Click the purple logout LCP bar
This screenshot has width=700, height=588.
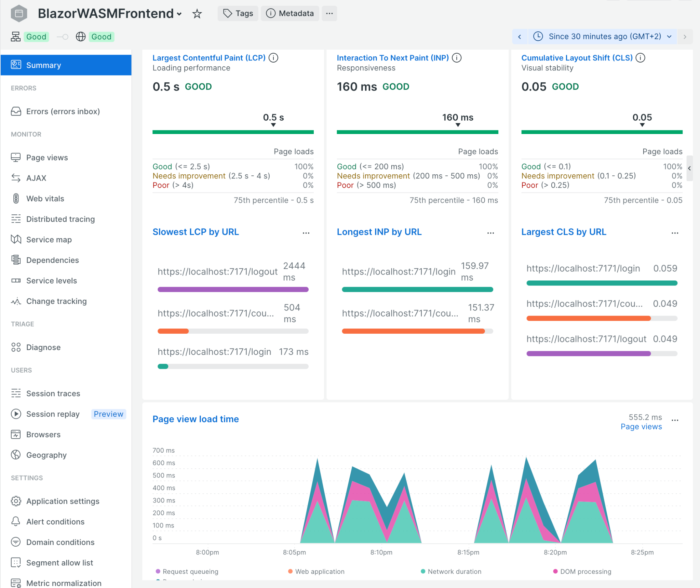233,290
